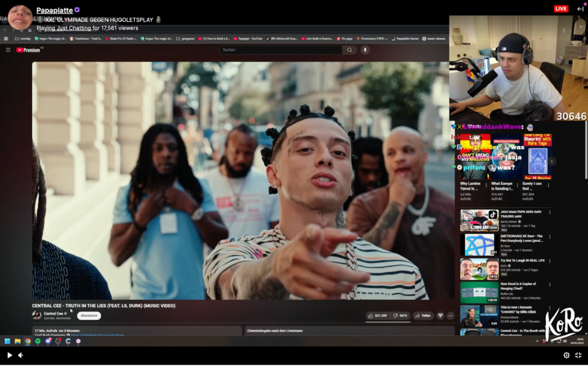
Task: Go to YouTube Premium home logo
Action: tap(28, 50)
